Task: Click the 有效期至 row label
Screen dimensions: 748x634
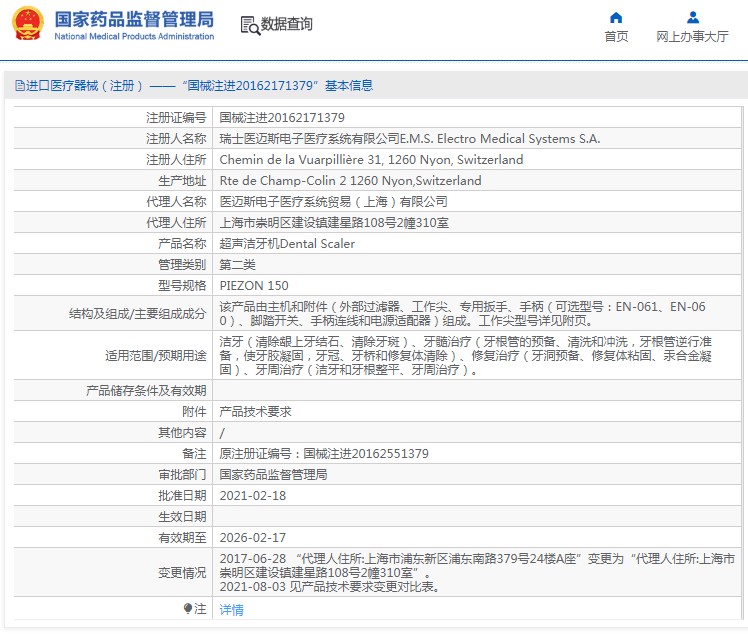Action: 182,537
